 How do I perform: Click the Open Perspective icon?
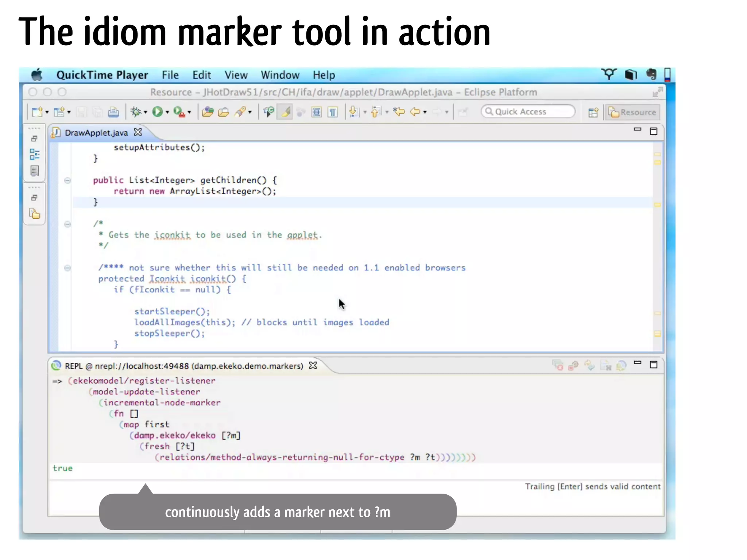pos(593,112)
